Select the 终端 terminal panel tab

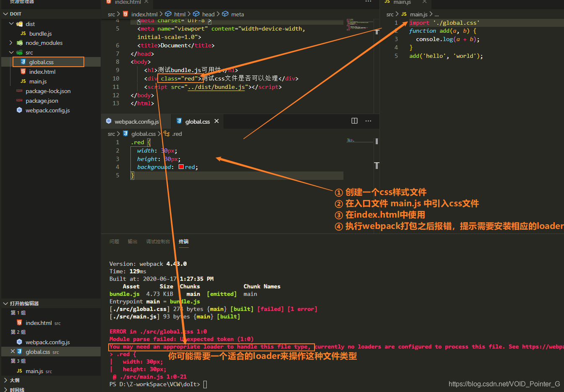184,241
